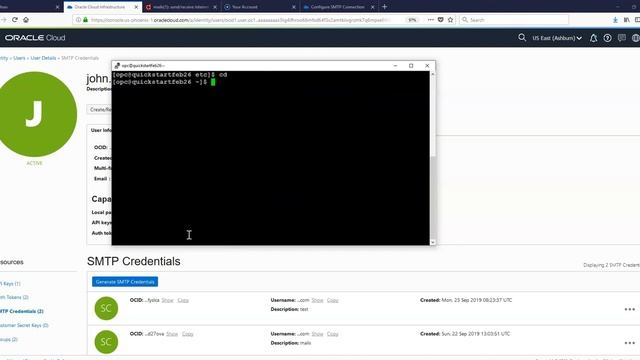The height and width of the screenshot is (360, 640).
Task: Select Customer Secret Keys in resources list
Action: (x=24, y=325)
